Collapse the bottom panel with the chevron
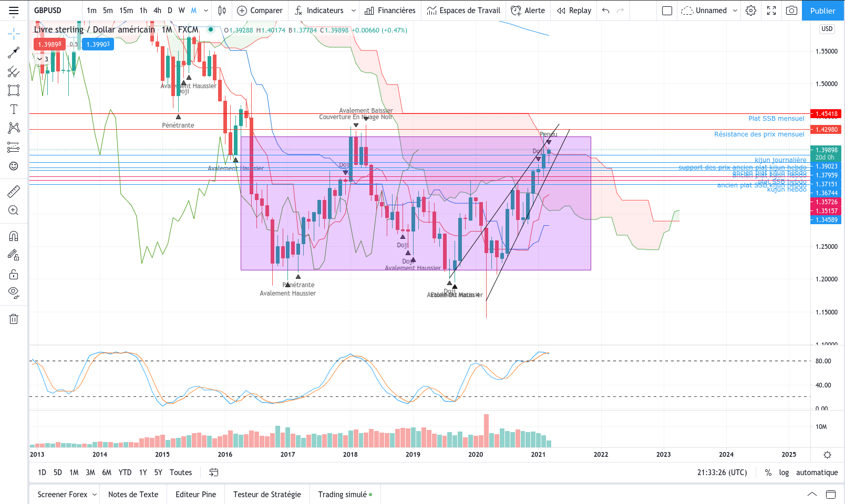 pos(812,495)
